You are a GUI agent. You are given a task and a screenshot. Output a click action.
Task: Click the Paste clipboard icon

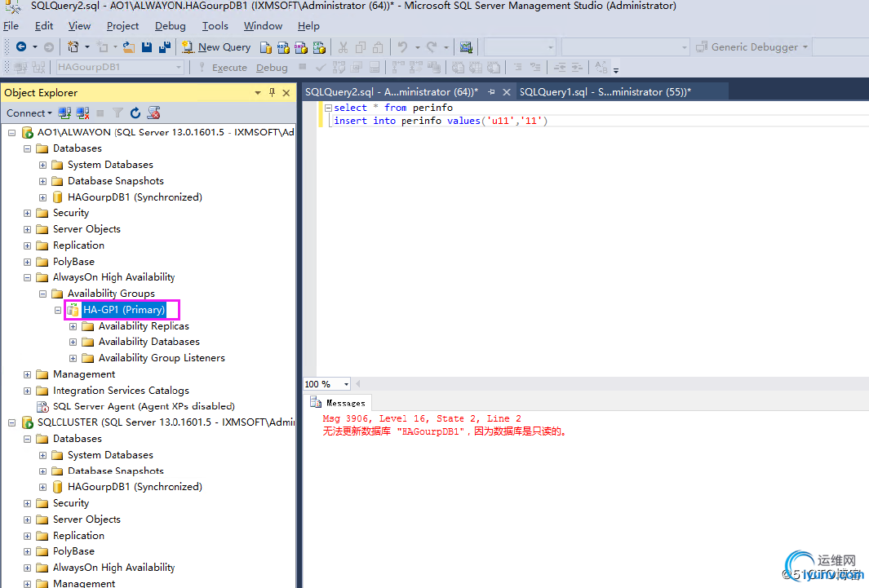point(378,47)
